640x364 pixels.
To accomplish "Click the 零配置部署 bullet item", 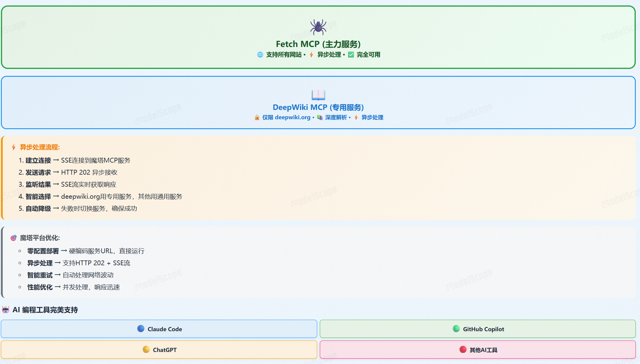I will tap(86, 251).
